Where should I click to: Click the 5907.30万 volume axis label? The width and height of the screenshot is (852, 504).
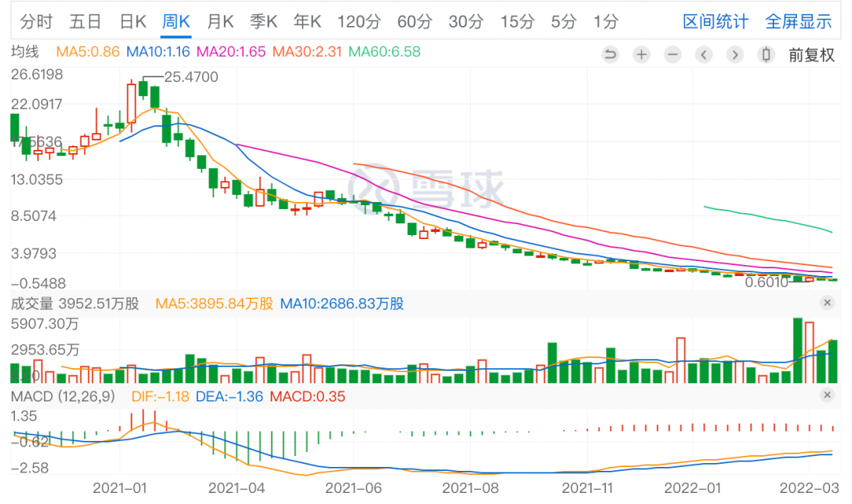(x=45, y=324)
